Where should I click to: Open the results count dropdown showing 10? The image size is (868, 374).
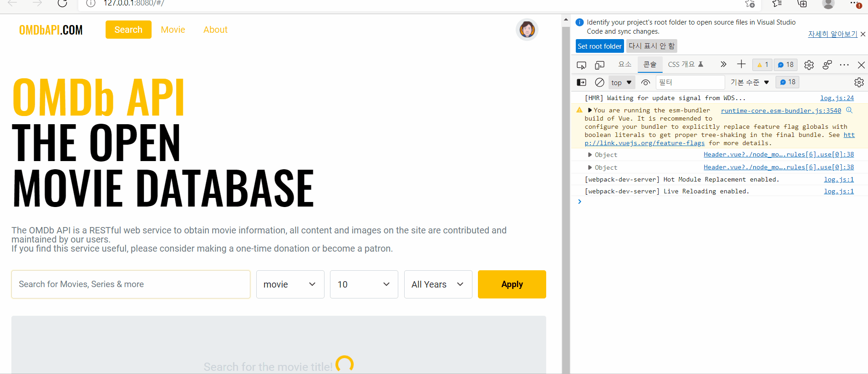(x=364, y=284)
